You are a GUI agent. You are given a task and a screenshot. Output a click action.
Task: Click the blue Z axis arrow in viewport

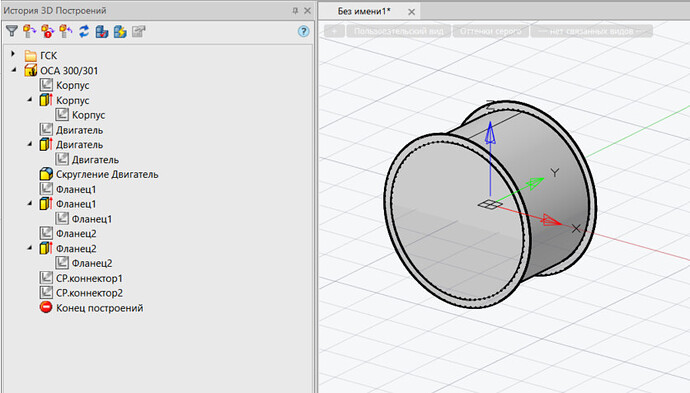[x=490, y=133]
